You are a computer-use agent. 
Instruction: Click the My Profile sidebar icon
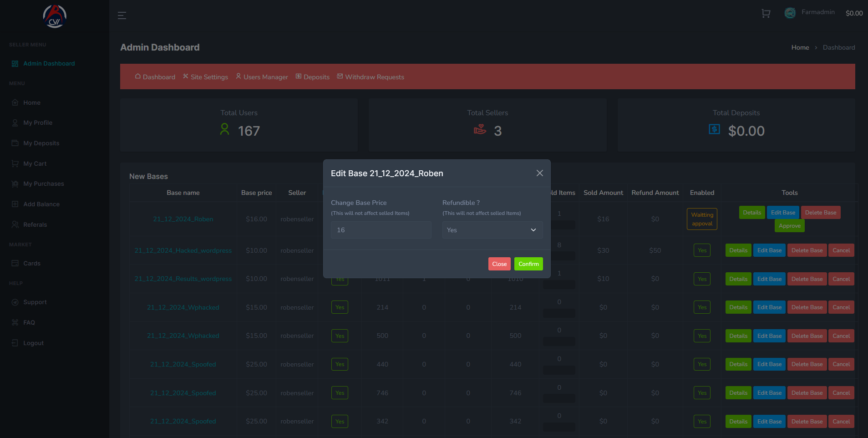pos(15,123)
